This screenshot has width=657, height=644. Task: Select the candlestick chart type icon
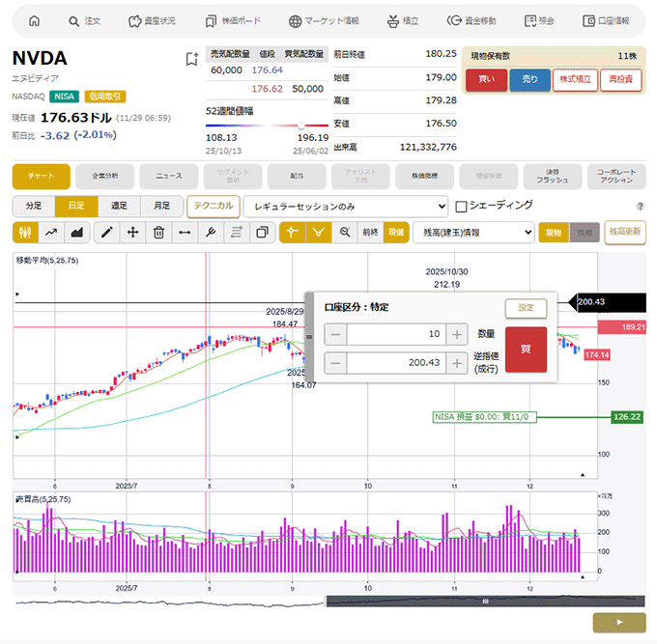[x=26, y=232]
